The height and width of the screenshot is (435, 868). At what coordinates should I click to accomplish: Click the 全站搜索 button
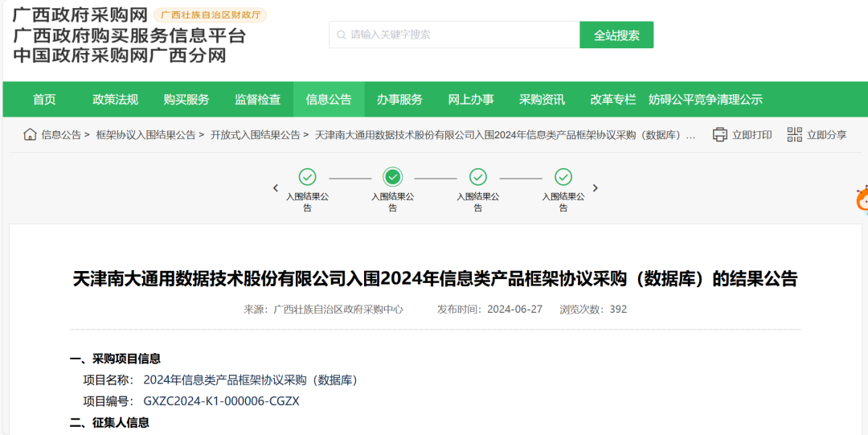pos(616,35)
